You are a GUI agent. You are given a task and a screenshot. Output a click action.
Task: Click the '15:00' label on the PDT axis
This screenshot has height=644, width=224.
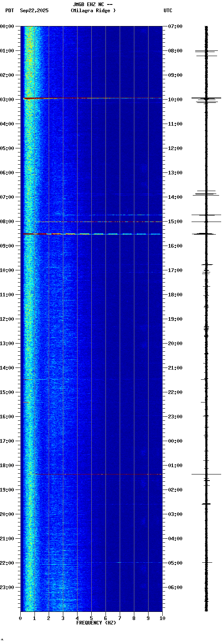(x=7, y=392)
